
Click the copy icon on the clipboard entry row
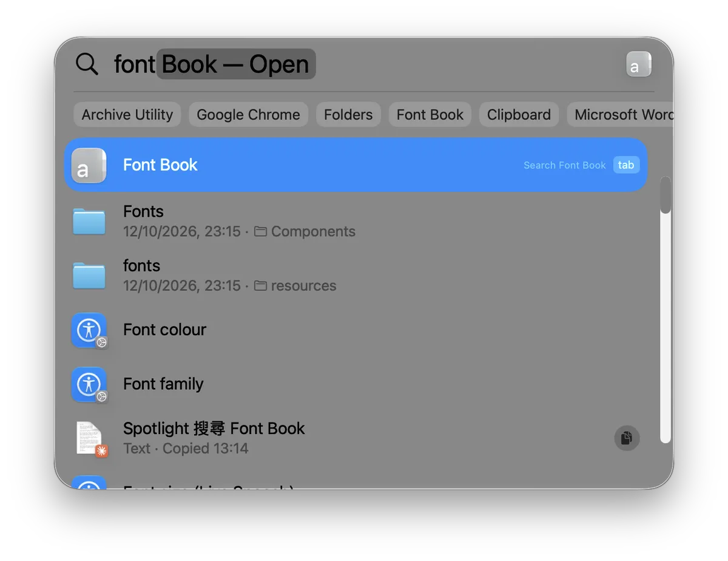(x=627, y=438)
